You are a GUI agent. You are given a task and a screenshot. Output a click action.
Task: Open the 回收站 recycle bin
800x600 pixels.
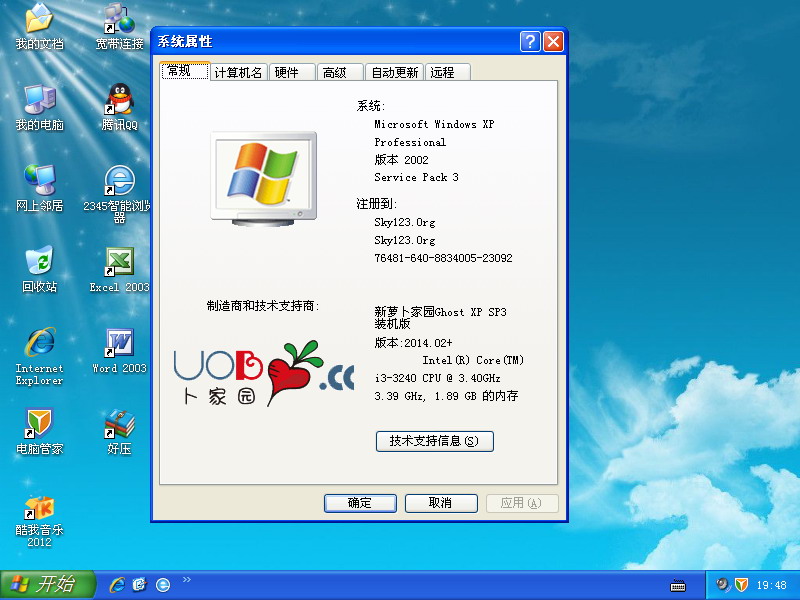point(39,263)
